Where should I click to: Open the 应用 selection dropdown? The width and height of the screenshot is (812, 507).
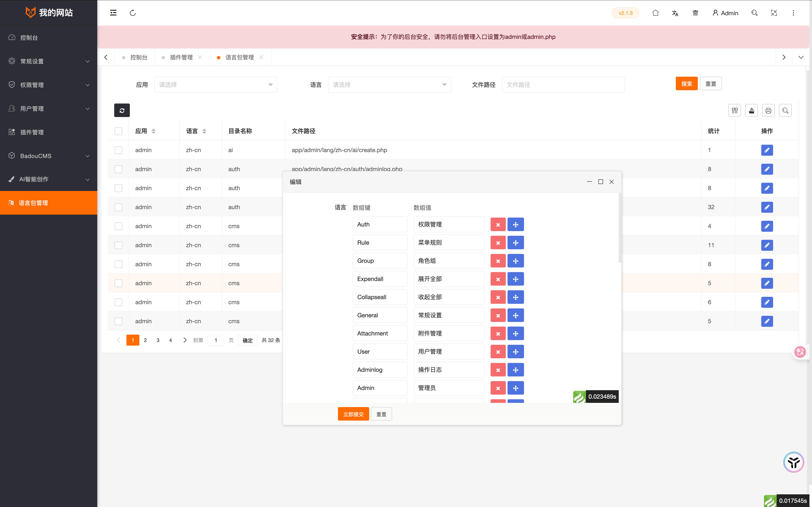[216, 84]
